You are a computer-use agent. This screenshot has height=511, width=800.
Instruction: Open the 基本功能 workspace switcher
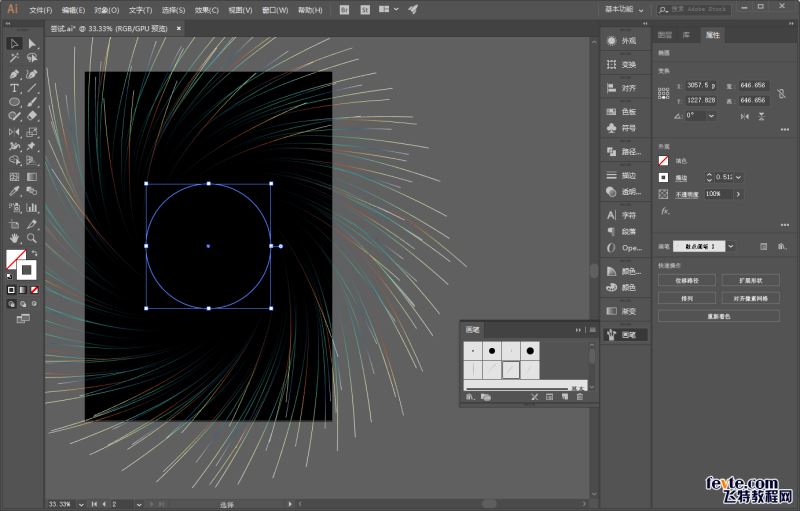pos(624,9)
